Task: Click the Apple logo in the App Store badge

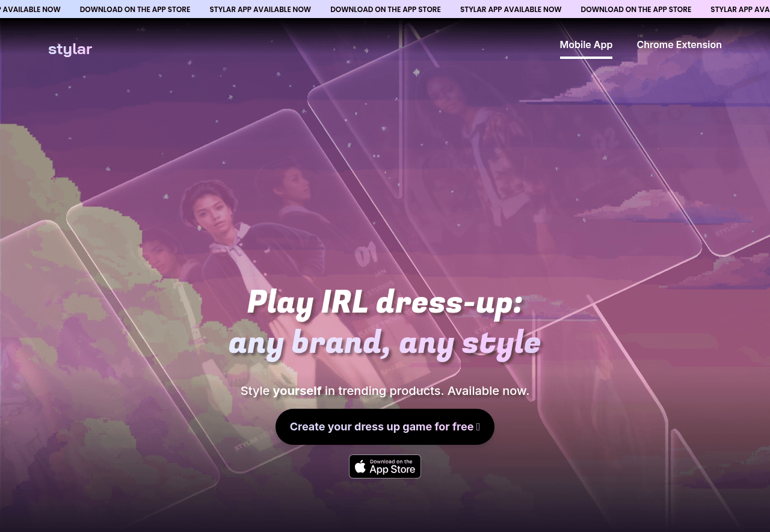Action: point(360,466)
